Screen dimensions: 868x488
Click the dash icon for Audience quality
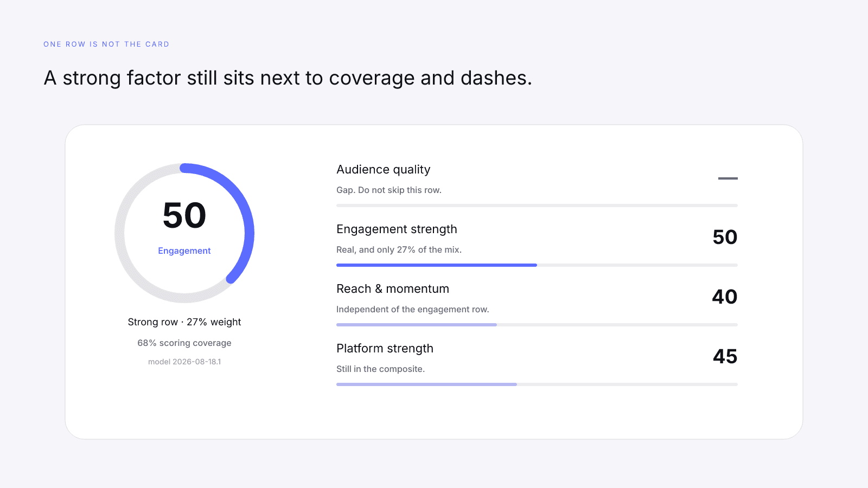728,178
